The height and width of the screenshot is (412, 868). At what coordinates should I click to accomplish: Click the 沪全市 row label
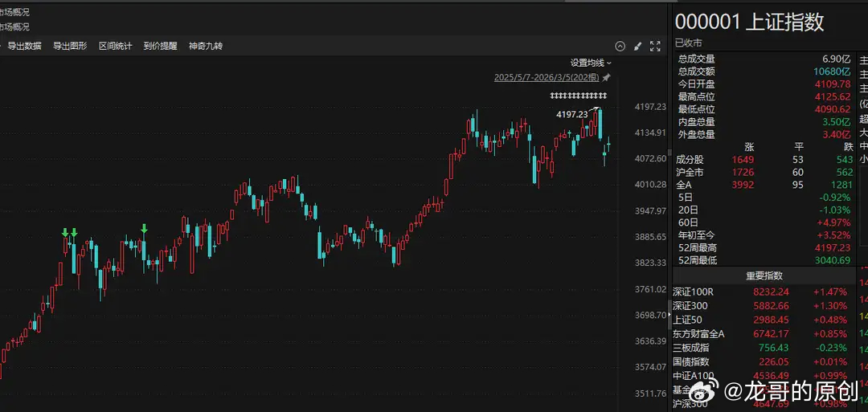[x=690, y=173]
